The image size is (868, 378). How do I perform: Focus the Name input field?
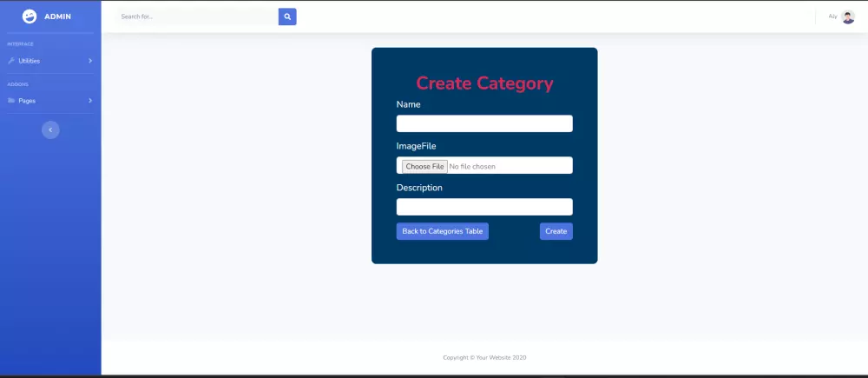point(484,123)
